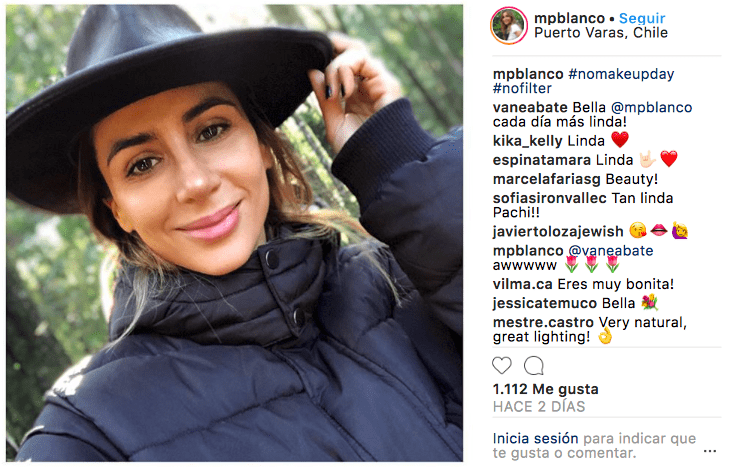The width and height of the screenshot is (735, 467).
Task: Open the #nofilter hashtag
Action: (522, 89)
